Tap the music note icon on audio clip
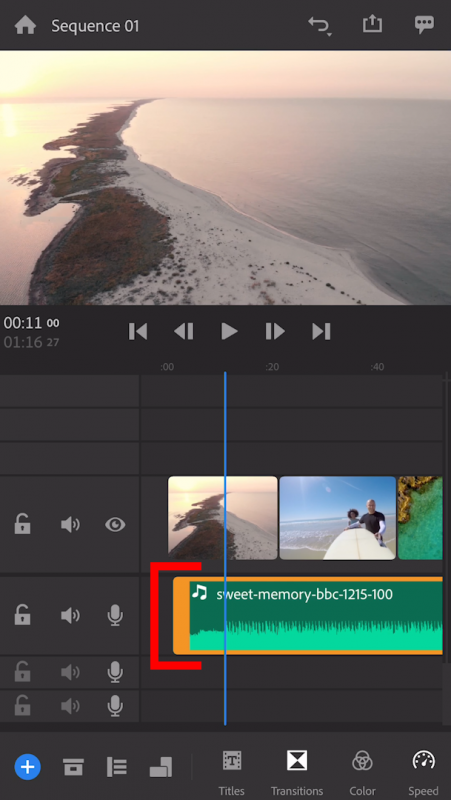The height and width of the screenshot is (800, 451). pos(199,592)
